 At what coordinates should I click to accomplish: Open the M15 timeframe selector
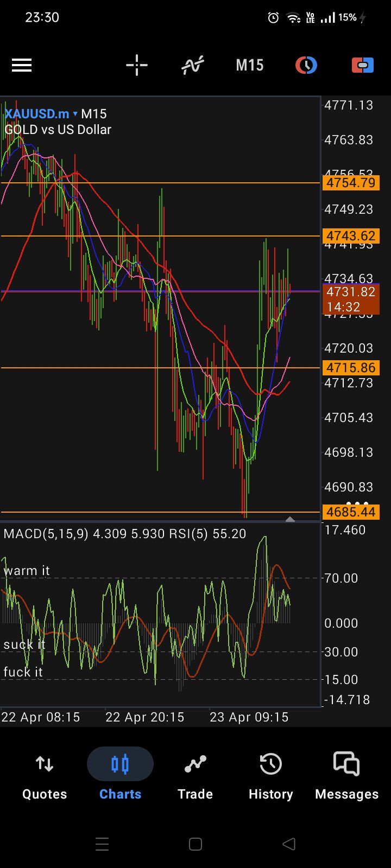[250, 66]
